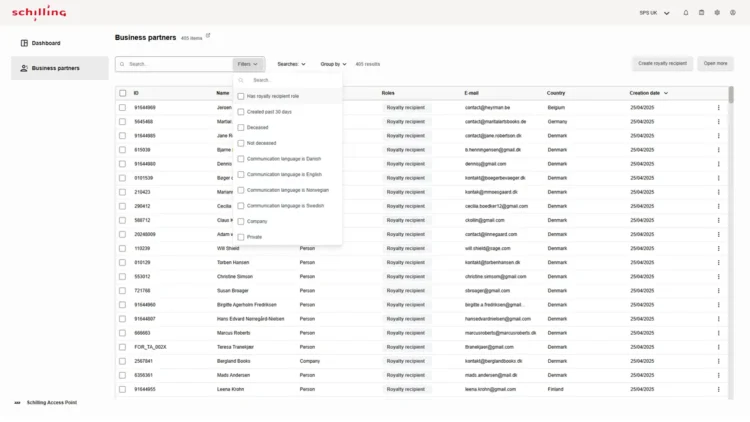Click the filter options search field

pyautogui.click(x=290, y=80)
